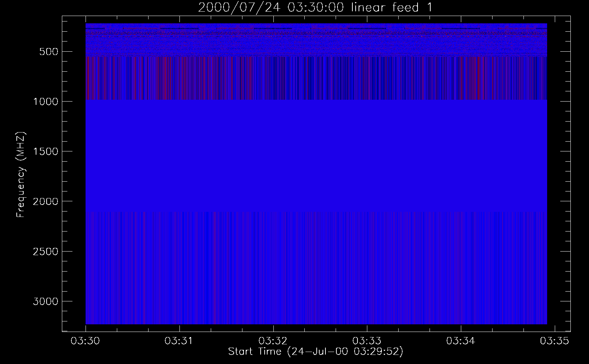Click the 03:30 time tick label
This screenshot has height=364, width=589.
86,341
